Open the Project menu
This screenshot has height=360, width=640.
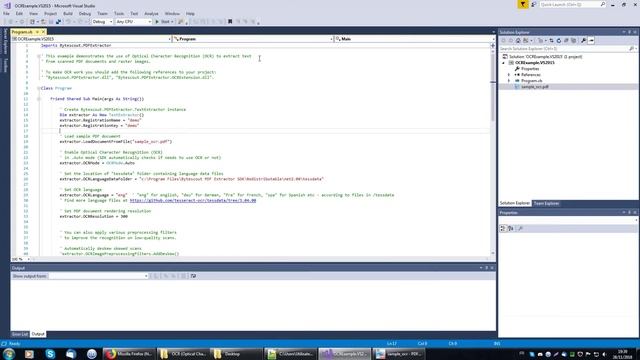coord(51,13)
